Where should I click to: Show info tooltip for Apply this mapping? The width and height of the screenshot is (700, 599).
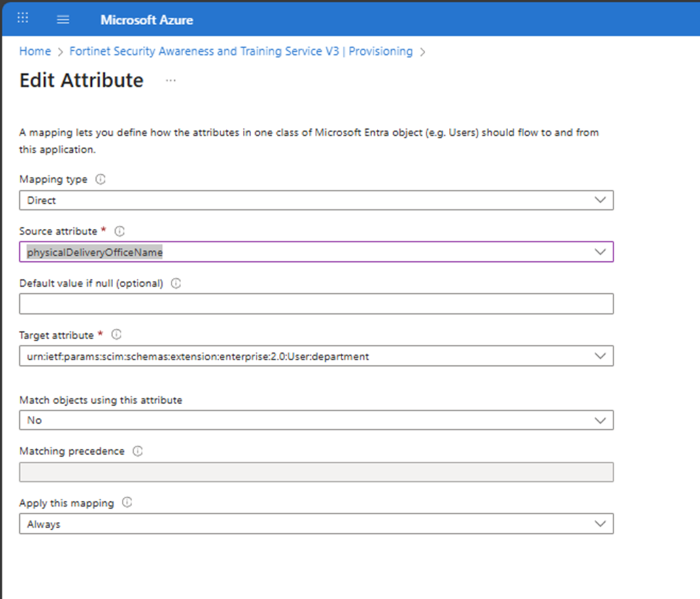coord(127,502)
